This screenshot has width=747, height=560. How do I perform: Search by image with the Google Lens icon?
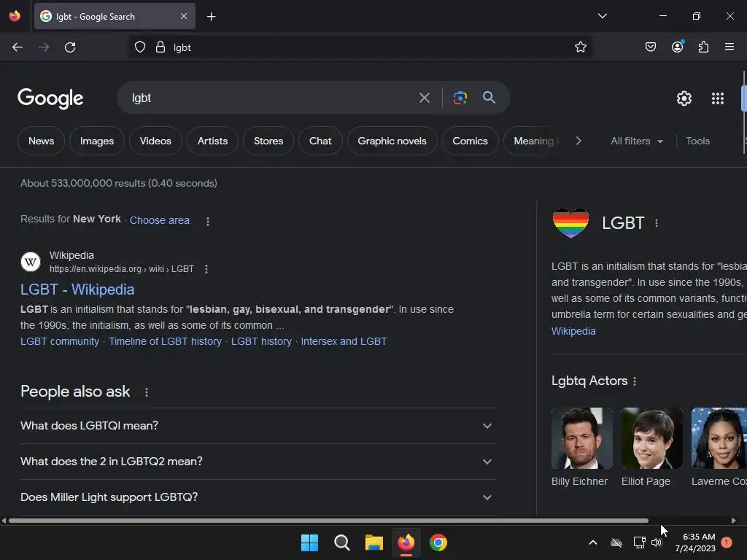tap(460, 98)
